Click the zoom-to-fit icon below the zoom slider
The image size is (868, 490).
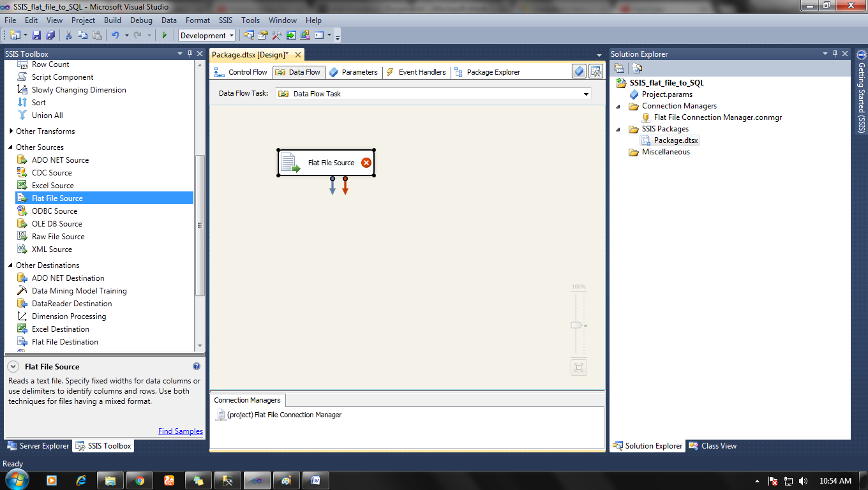point(579,367)
